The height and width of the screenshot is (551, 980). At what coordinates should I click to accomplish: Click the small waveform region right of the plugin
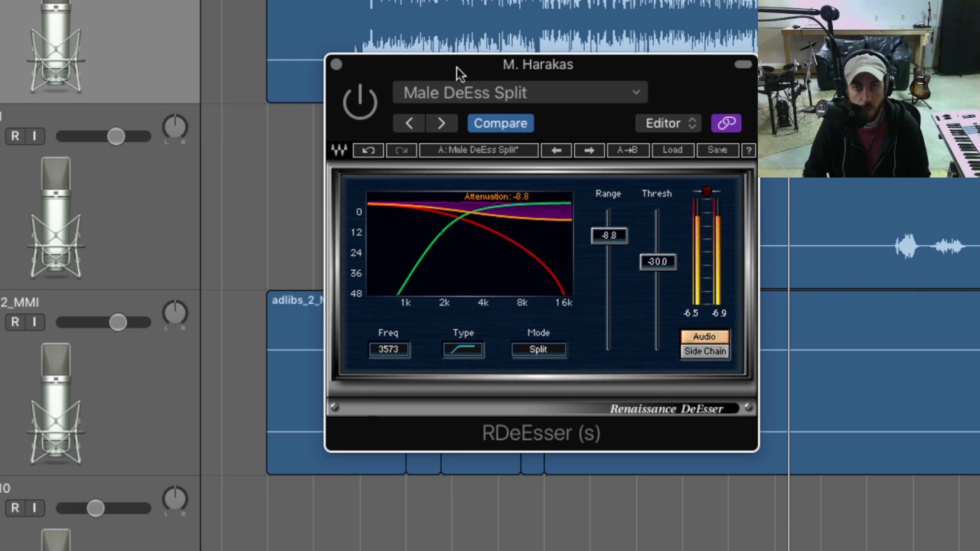pos(929,246)
